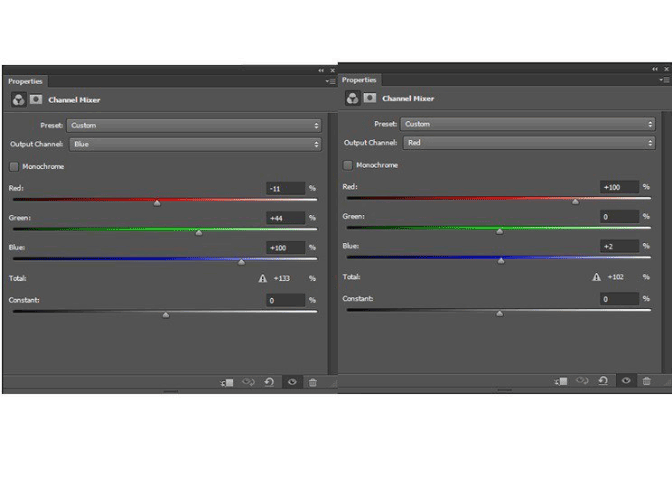672x504 pixels.
Task: Click the Total warning icon in left panel
Action: [x=263, y=279]
